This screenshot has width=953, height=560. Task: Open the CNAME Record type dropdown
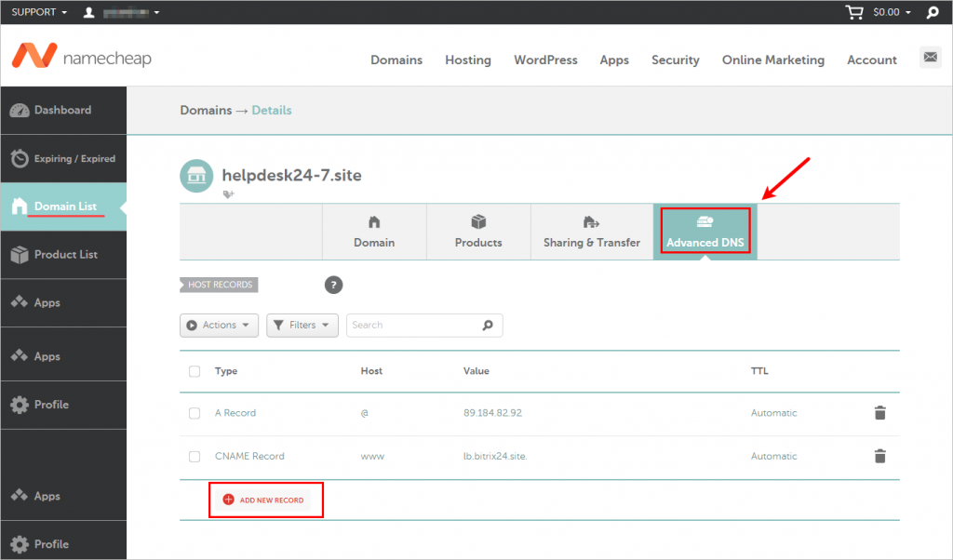click(249, 456)
